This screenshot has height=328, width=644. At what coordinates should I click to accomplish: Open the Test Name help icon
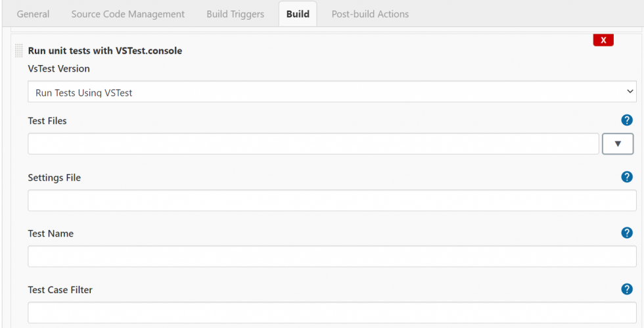click(x=627, y=233)
